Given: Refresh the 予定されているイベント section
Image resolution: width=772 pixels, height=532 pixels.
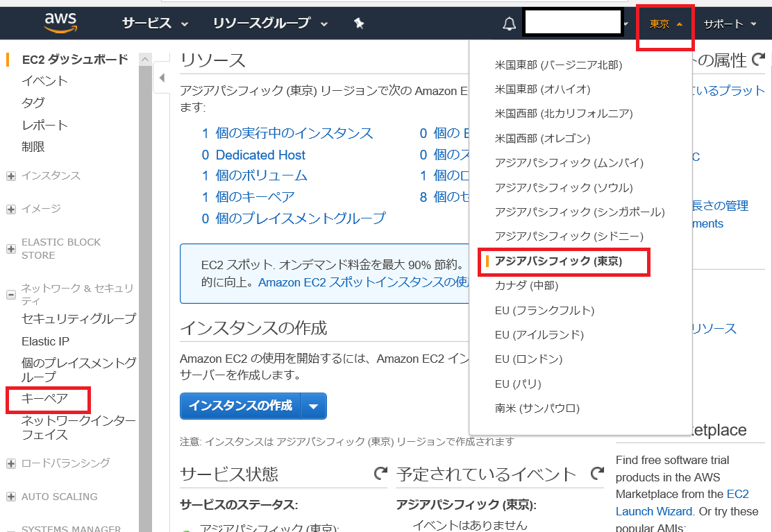Looking at the screenshot, I should tap(597, 474).
